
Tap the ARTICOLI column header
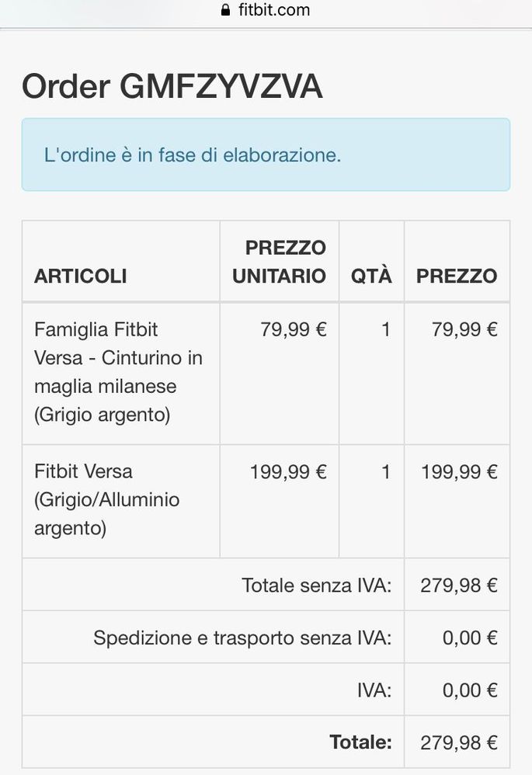point(81,276)
